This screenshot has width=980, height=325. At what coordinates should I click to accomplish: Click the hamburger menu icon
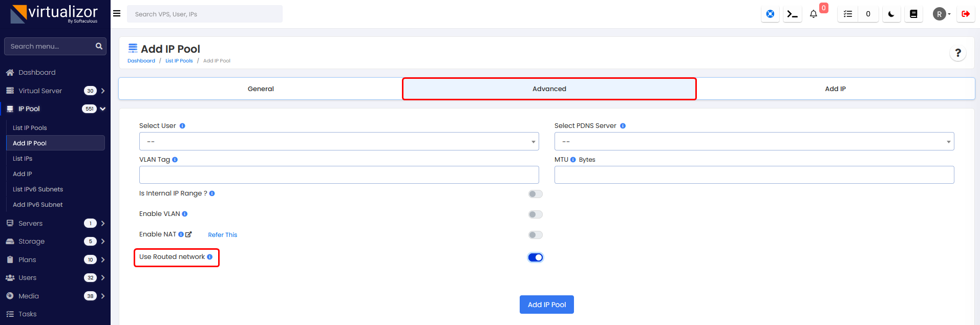[x=117, y=14]
